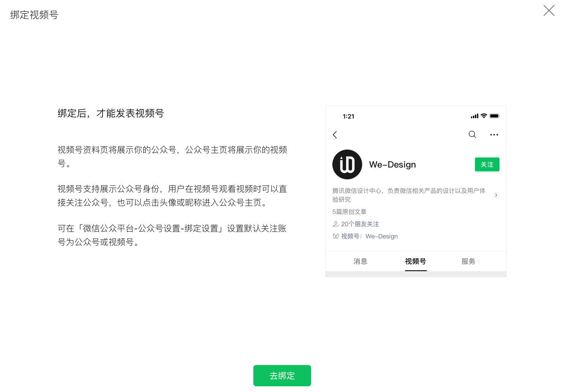Click the friends icon beside 20个朋友关注
Image resolution: width=569 pixels, height=392 pixels.
tap(336, 224)
